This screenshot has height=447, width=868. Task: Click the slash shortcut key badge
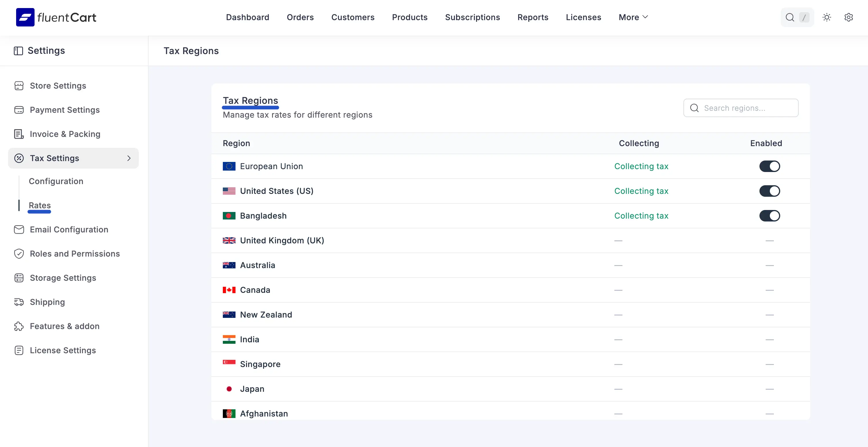(804, 17)
